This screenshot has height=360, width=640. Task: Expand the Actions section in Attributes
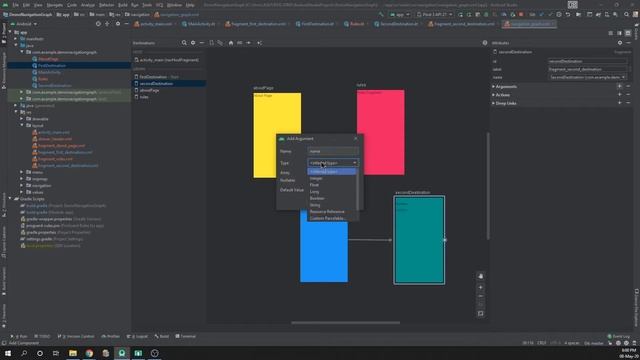click(493, 95)
